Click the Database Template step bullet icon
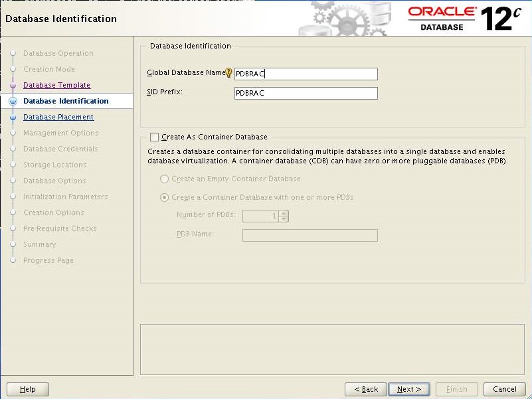Screen dimensions: 532x399 (13, 85)
